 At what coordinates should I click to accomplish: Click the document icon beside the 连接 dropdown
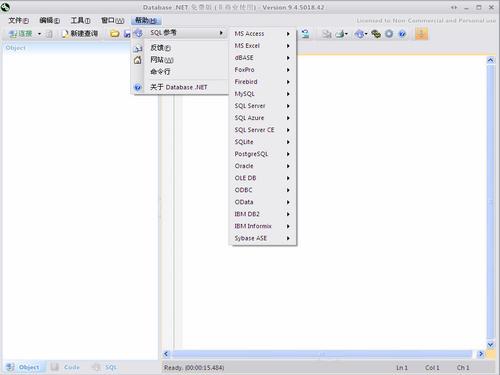[49, 34]
